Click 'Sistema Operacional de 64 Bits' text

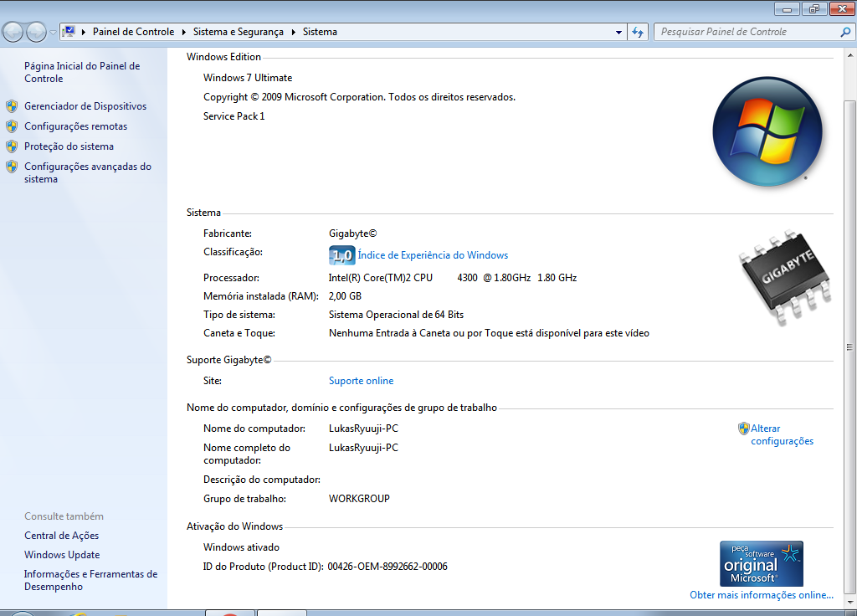point(396,315)
